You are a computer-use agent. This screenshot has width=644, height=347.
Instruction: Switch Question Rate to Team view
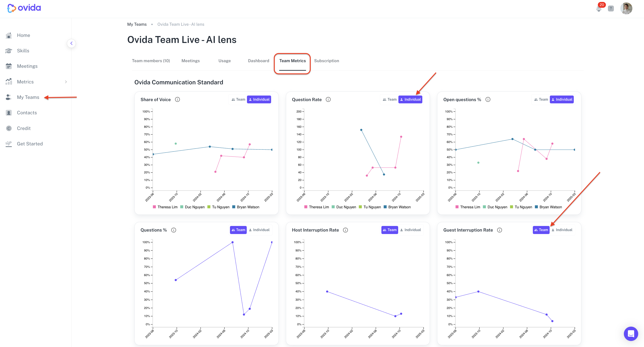pyautogui.click(x=389, y=100)
